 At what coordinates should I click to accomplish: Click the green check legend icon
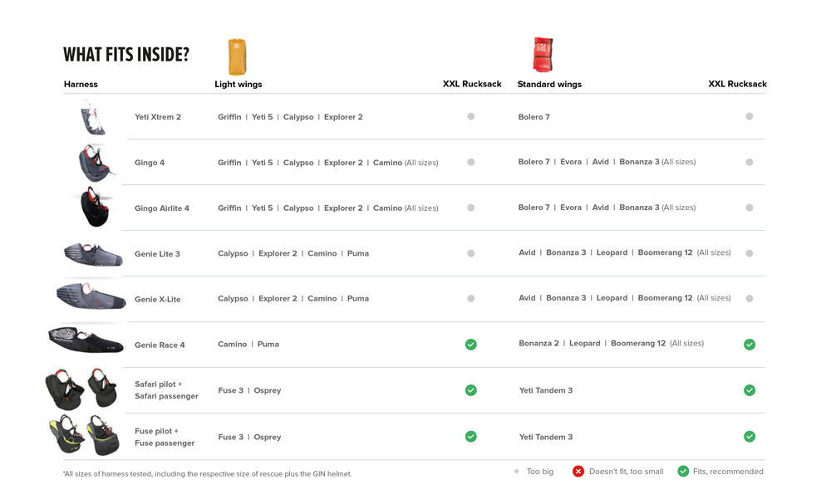click(x=683, y=471)
